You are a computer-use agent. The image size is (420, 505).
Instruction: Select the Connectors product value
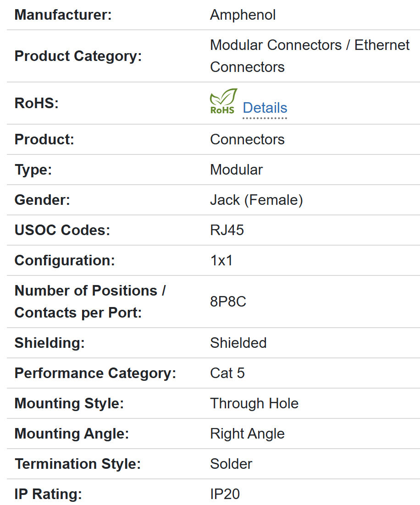click(x=247, y=140)
